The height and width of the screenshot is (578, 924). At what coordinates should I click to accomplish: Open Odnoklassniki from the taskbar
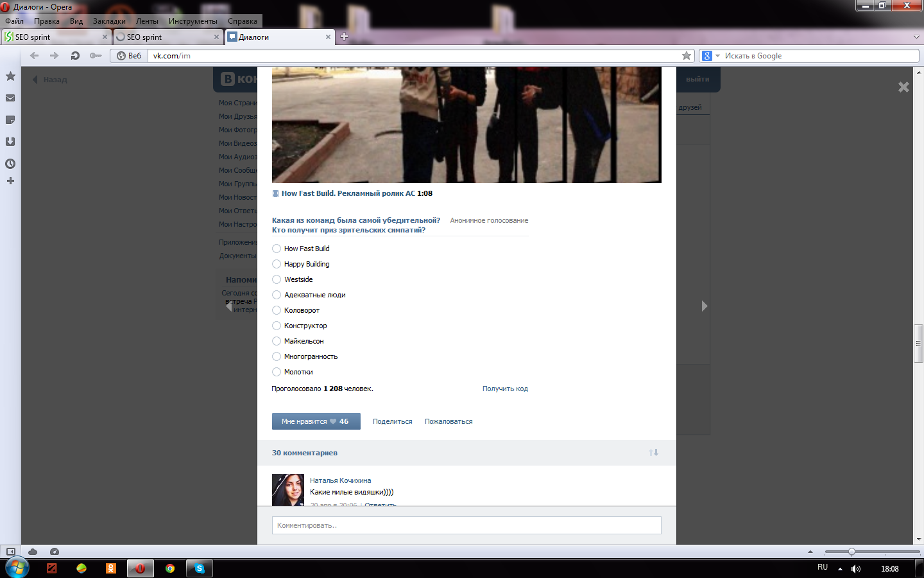click(x=111, y=568)
